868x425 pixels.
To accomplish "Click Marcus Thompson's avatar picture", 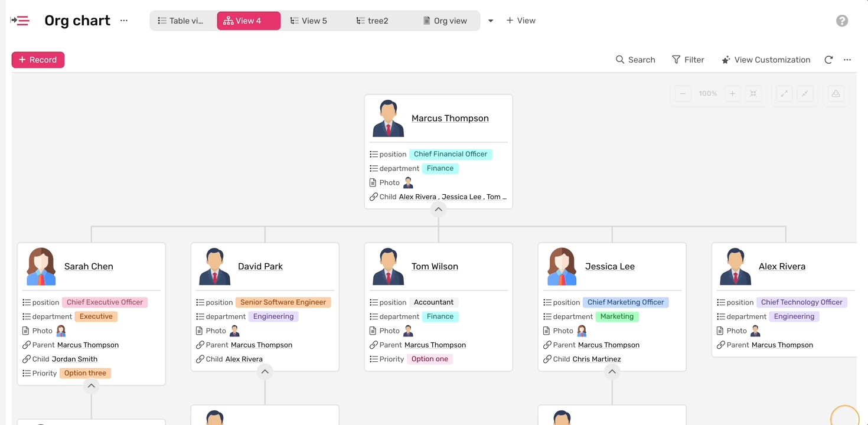I will click(388, 118).
